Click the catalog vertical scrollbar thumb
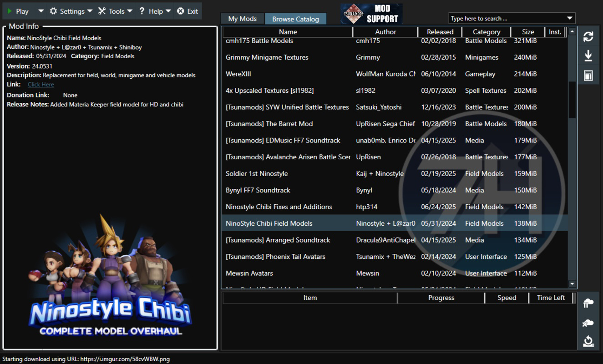Viewport: 603px width, 364px height. tap(572, 100)
